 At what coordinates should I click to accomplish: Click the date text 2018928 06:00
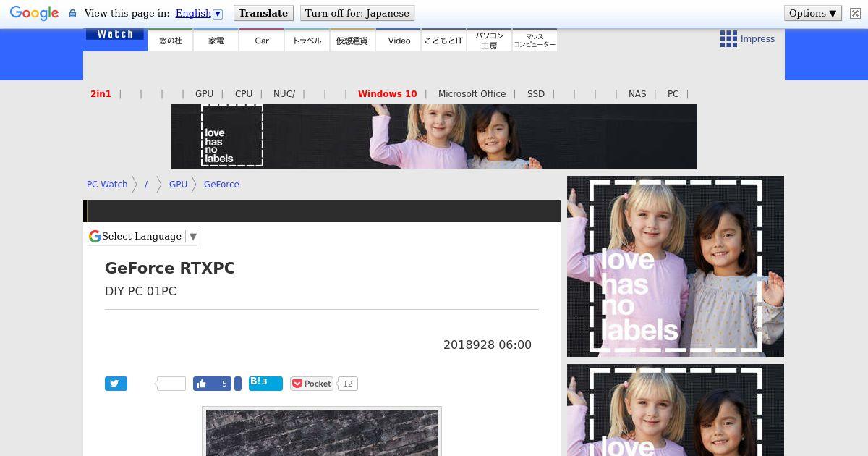click(x=488, y=345)
